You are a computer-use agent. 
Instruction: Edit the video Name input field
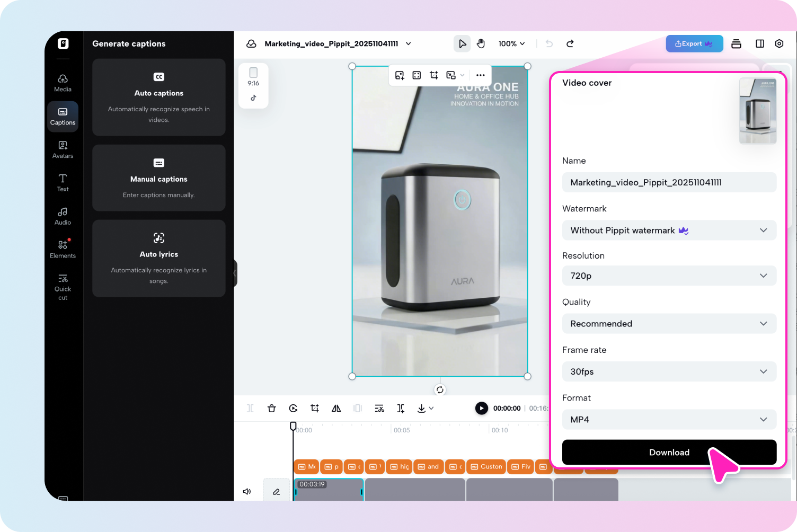click(669, 182)
